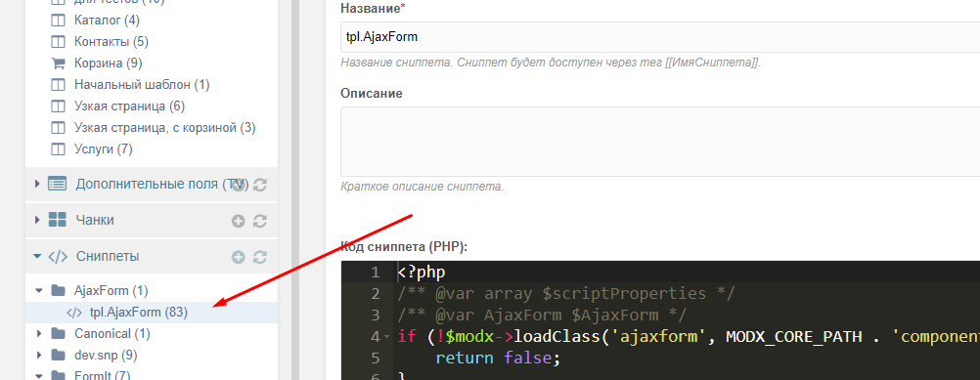Click the add icon in Чанки section
Image resolution: width=980 pixels, height=380 pixels.
[x=238, y=221]
